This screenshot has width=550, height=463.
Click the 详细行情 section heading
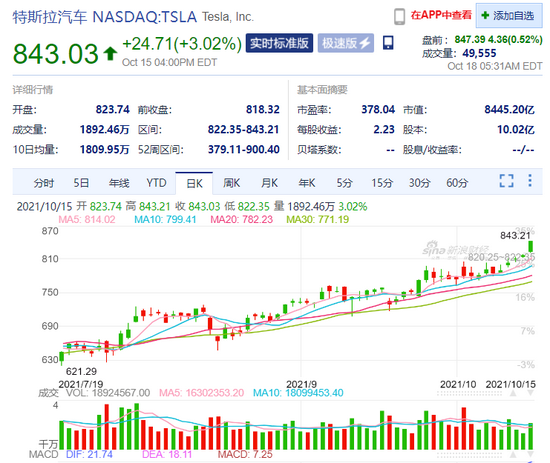(x=33, y=90)
